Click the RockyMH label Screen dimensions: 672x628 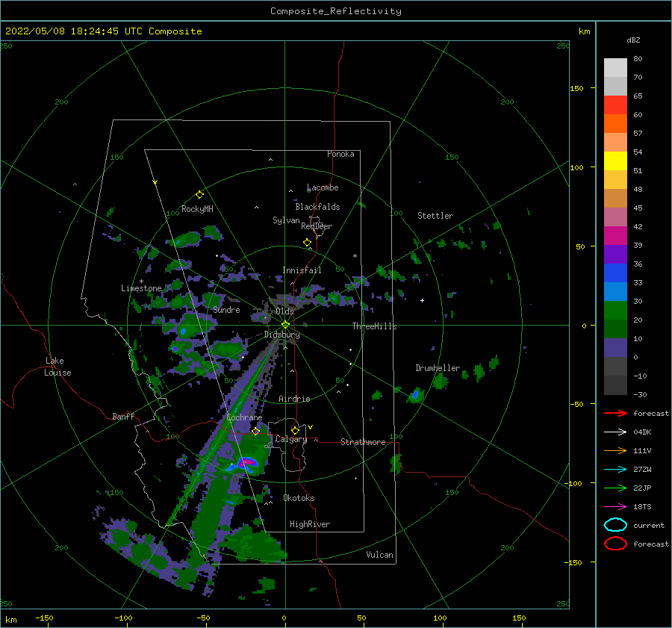[x=197, y=209]
